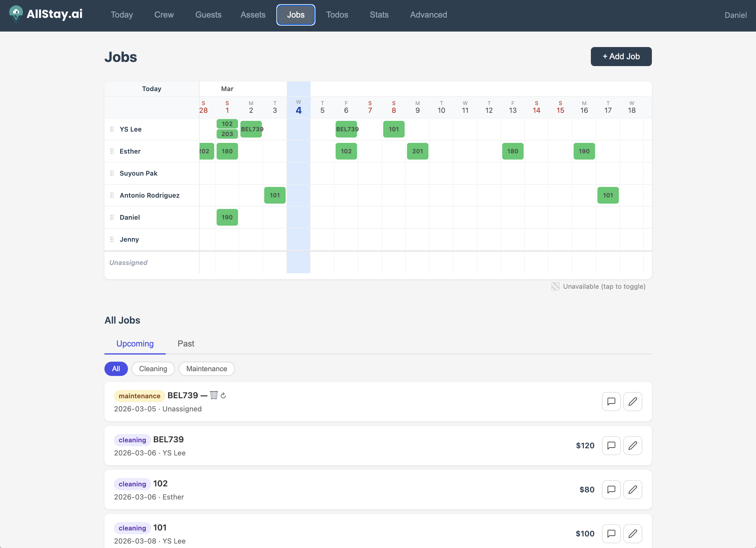This screenshot has width=756, height=548.
Task: Click the + Add Job button
Action: point(621,56)
